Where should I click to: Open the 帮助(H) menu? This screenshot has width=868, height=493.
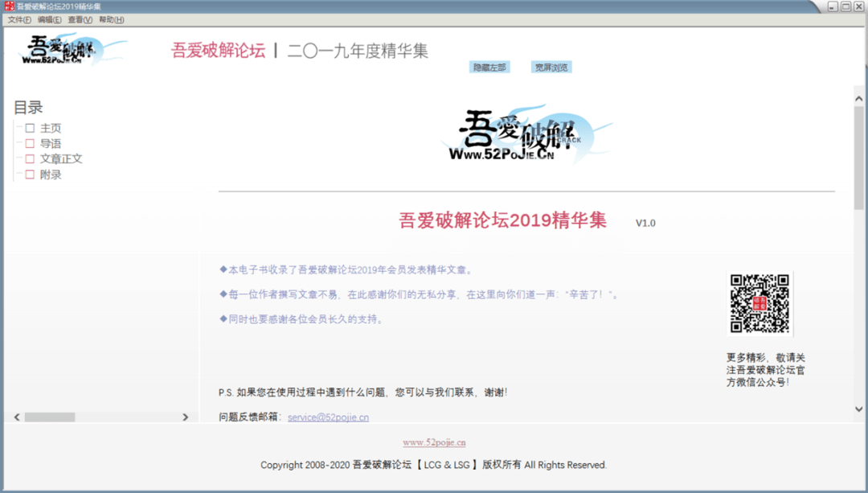[x=111, y=20]
